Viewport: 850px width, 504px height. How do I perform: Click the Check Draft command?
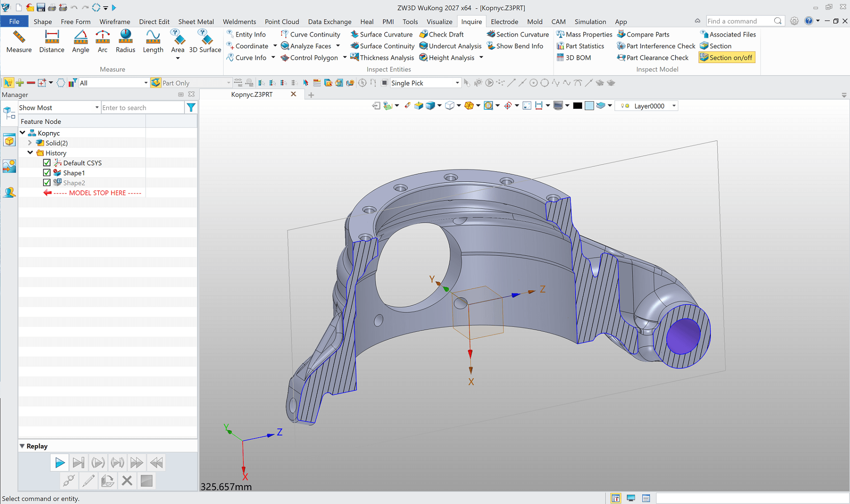[x=441, y=34]
